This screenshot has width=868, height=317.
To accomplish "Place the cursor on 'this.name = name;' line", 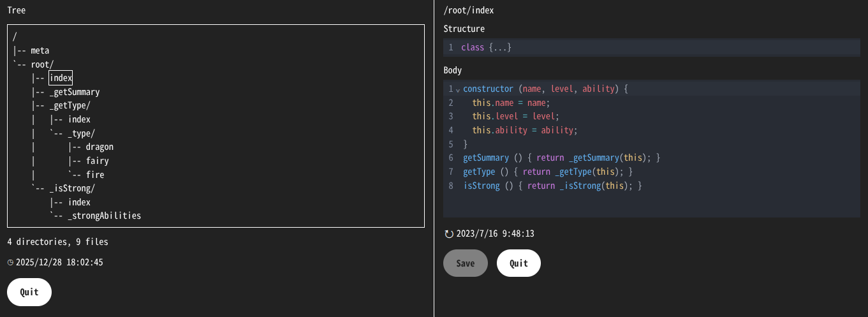I will pyautogui.click(x=511, y=103).
